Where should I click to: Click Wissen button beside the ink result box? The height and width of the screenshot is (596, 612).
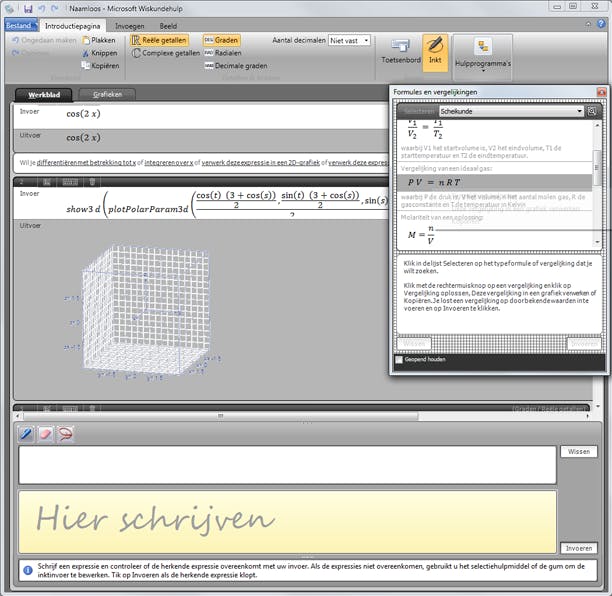[x=579, y=452]
